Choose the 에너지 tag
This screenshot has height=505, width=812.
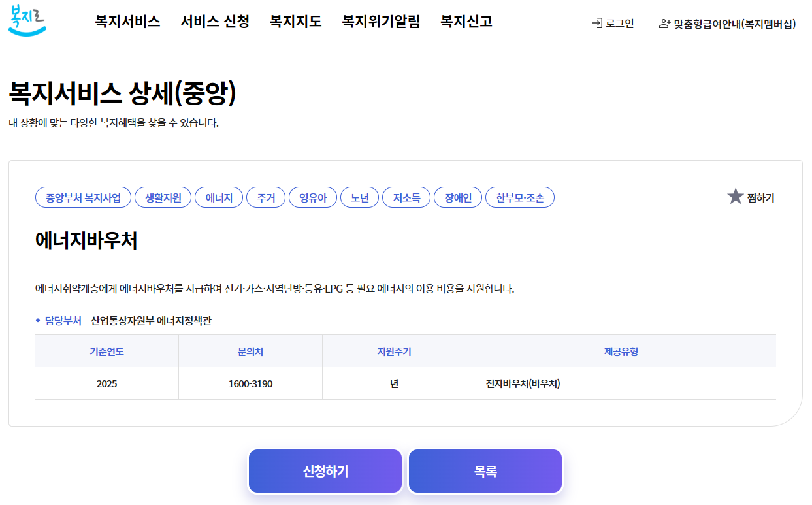(x=219, y=198)
